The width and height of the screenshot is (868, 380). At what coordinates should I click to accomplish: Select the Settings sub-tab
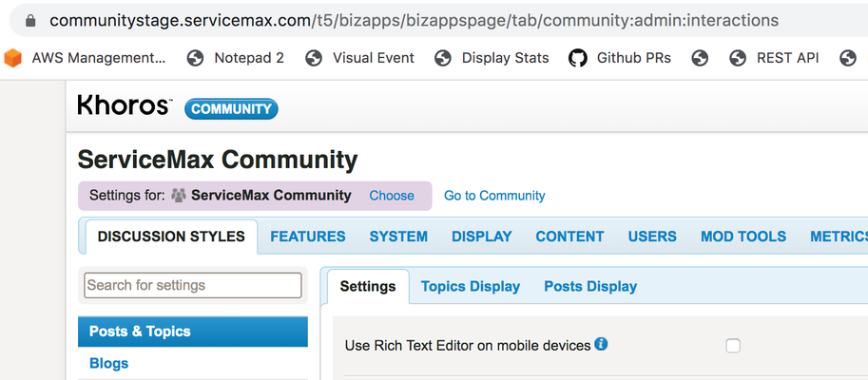(368, 287)
